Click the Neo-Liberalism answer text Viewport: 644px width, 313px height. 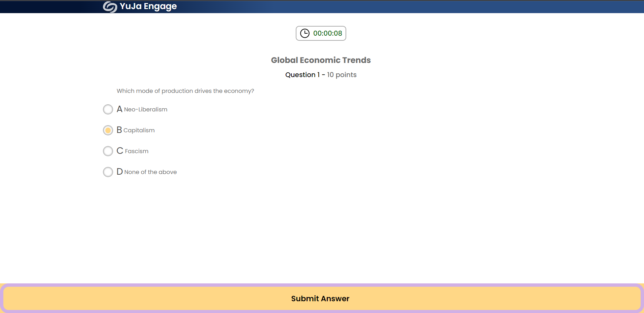tap(145, 110)
